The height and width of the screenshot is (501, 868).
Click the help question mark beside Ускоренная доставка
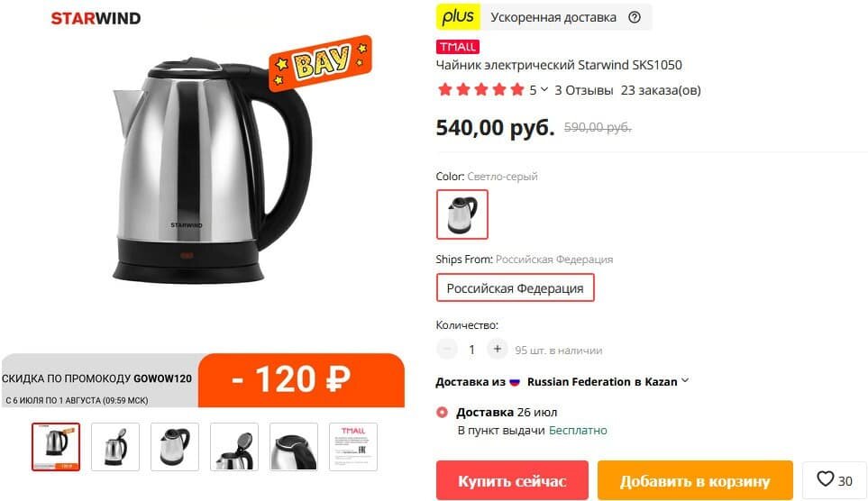(x=635, y=17)
